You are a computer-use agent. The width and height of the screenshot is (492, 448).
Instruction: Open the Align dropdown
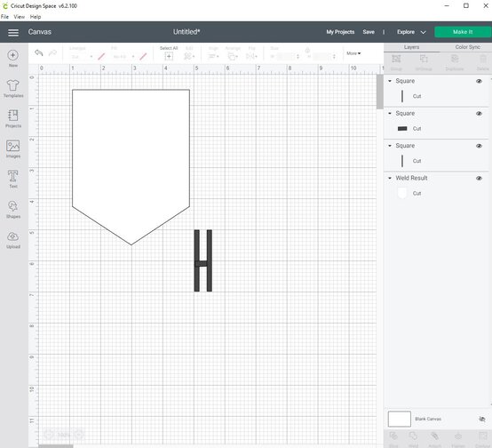click(214, 56)
